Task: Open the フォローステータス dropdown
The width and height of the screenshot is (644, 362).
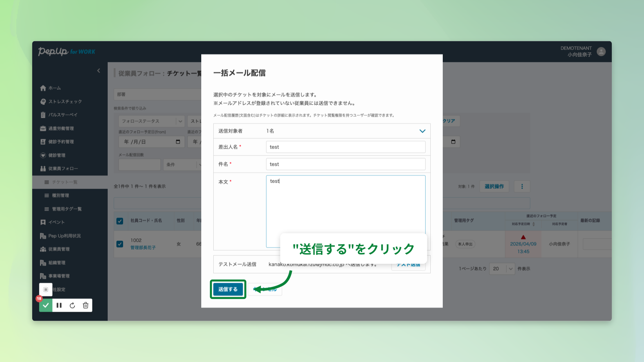Action: pos(152,121)
